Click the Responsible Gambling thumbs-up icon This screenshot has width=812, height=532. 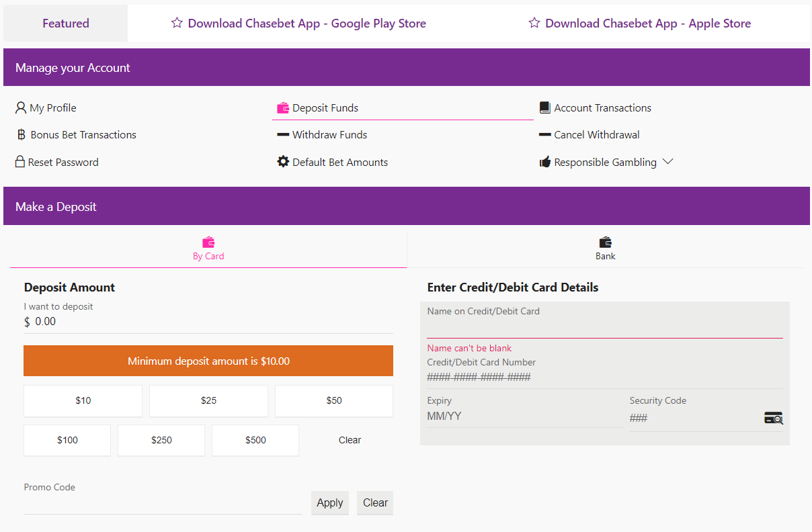click(545, 161)
